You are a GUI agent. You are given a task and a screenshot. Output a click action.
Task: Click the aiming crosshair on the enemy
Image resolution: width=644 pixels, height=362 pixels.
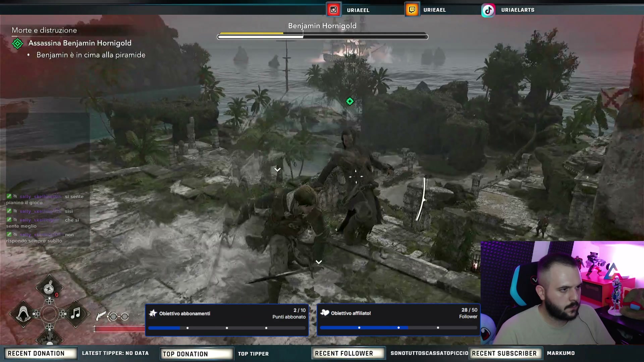click(x=356, y=176)
